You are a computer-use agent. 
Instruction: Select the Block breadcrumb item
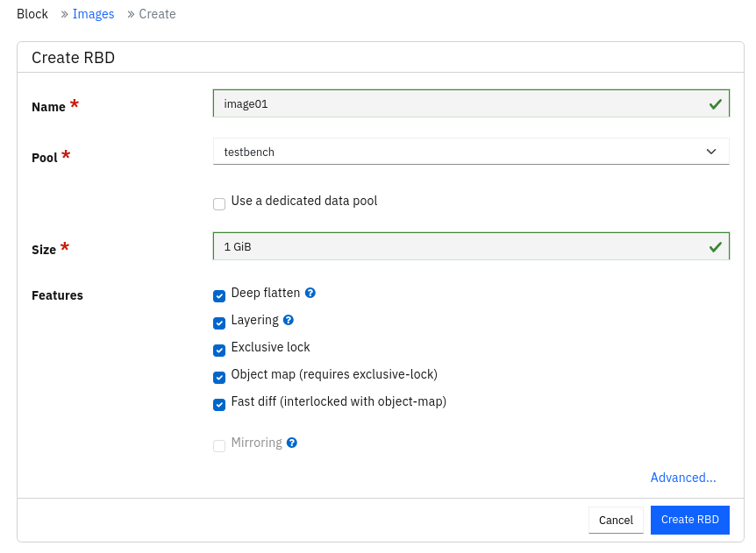point(32,14)
